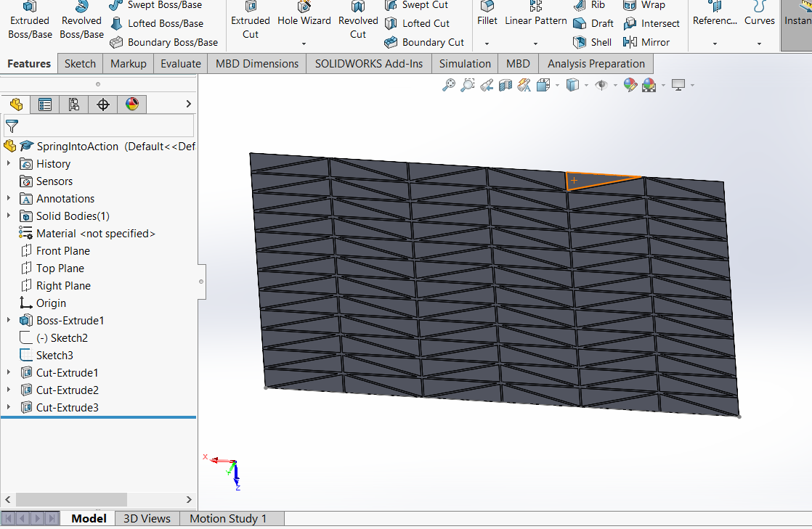Click Zoom to Fit icon
Image resolution: width=812 pixels, height=529 pixels.
coord(448,85)
